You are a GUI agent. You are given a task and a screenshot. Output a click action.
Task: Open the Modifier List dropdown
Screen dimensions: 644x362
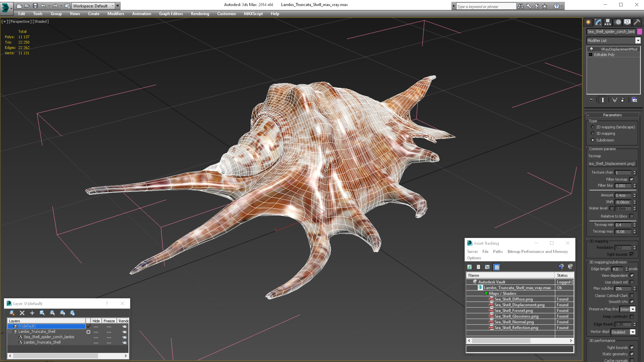click(x=613, y=40)
